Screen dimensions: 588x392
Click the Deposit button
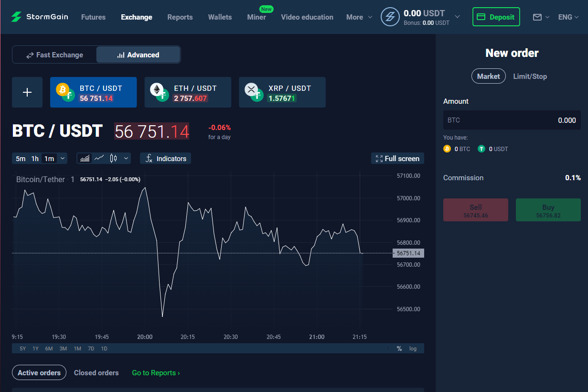click(x=496, y=17)
